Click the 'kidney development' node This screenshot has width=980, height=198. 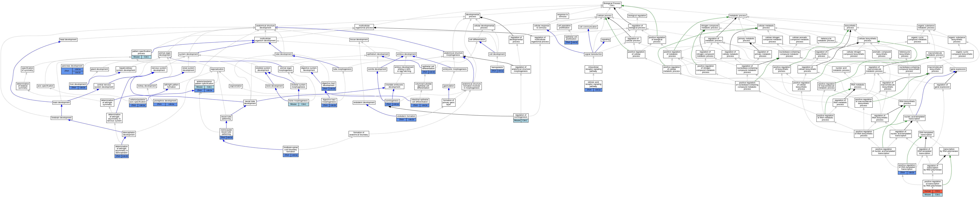[x=147, y=86]
